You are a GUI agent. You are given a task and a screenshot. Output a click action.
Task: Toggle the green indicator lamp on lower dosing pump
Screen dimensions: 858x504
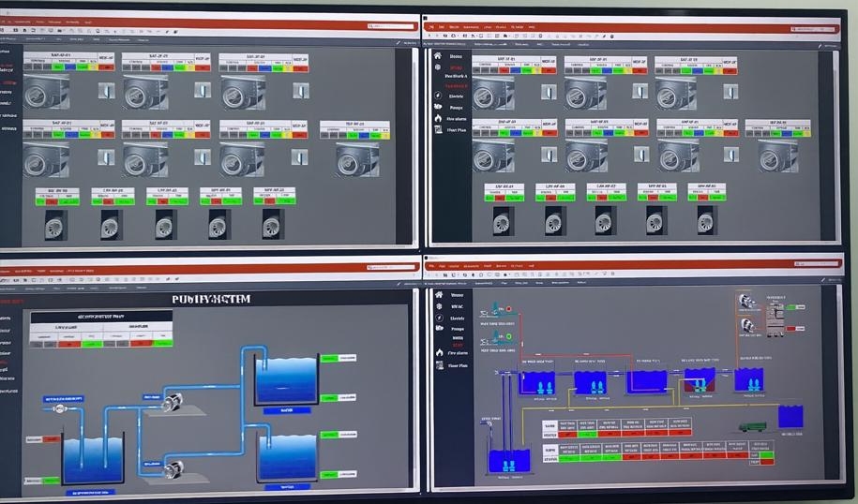click(509, 336)
